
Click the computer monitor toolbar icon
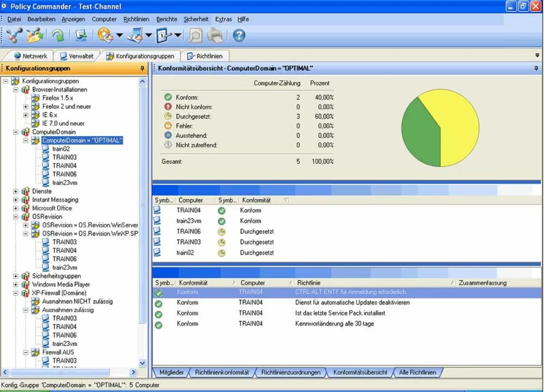pos(81,35)
